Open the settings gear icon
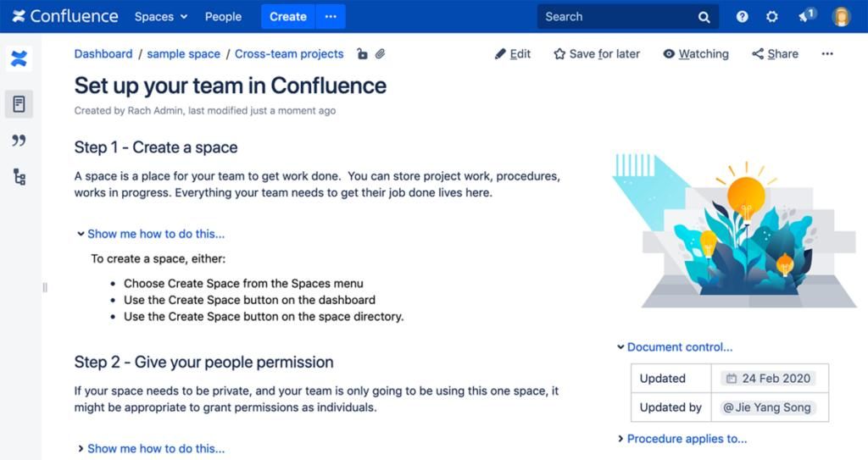Image resolution: width=868 pixels, height=460 pixels. pyautogui.click(x=771, y=16)
